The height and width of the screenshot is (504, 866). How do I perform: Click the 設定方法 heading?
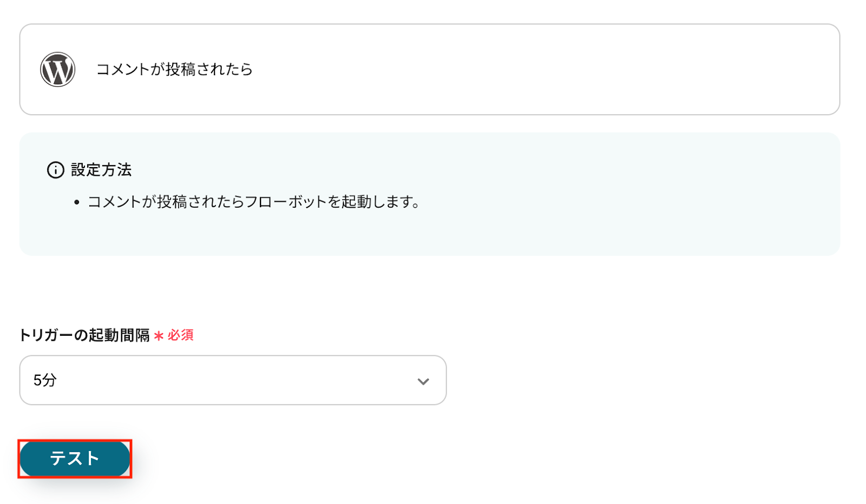pos(101,170)
